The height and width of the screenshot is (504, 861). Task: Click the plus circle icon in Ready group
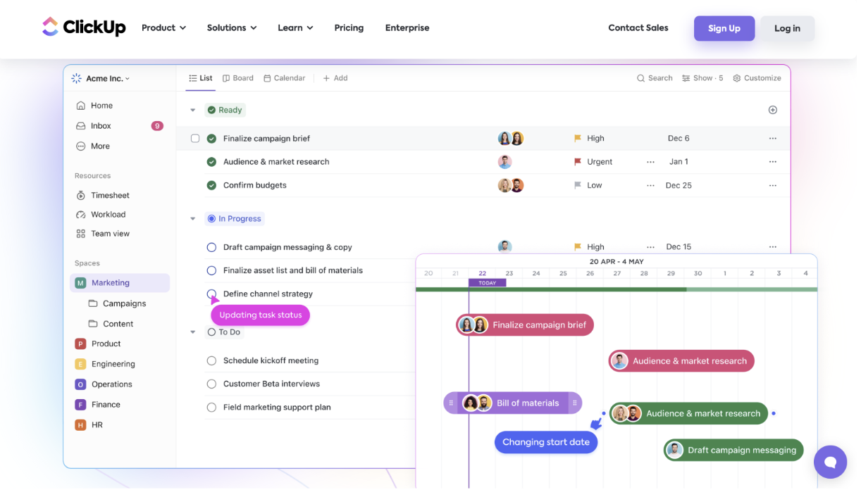click(x=772, y=110)
